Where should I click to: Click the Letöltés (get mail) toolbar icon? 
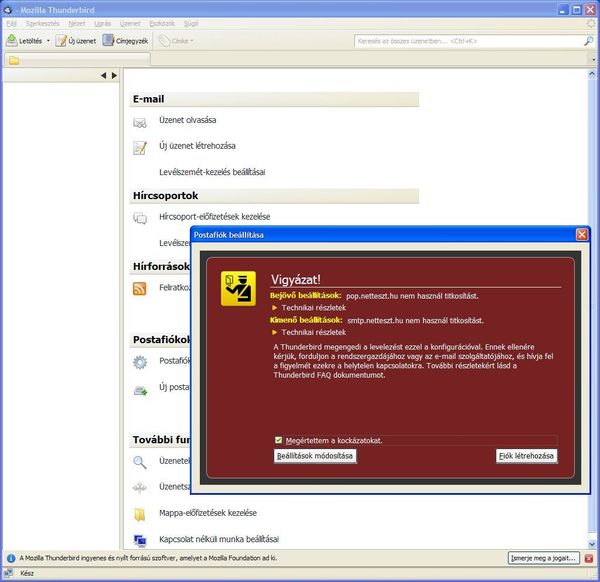(13, 41)
